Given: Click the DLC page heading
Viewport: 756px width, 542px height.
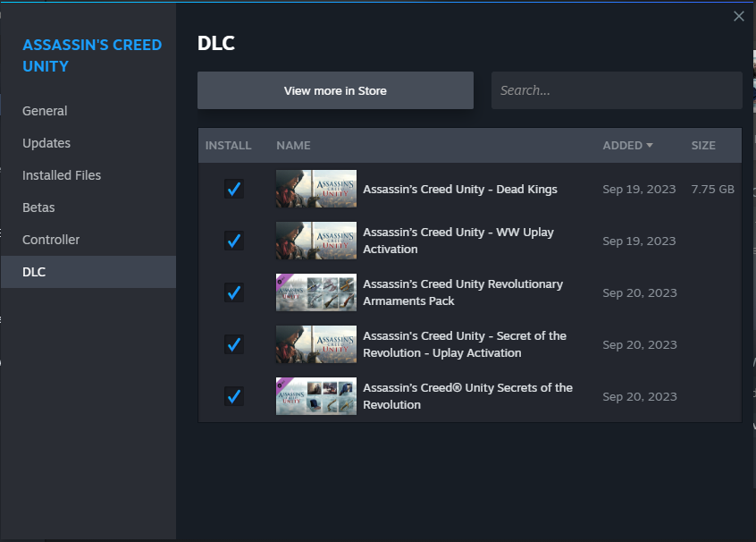Looking at the screenshot, I should 216,44.
